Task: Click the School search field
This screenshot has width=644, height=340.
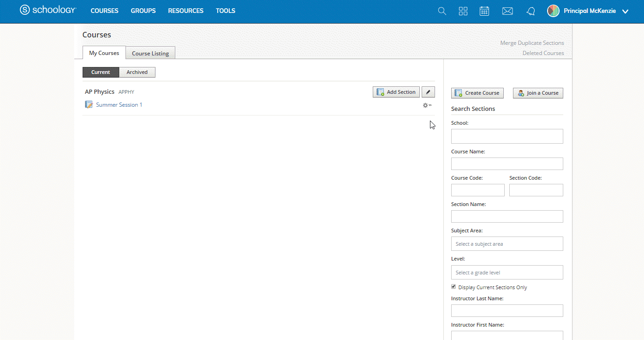Action: coord(507,136)
